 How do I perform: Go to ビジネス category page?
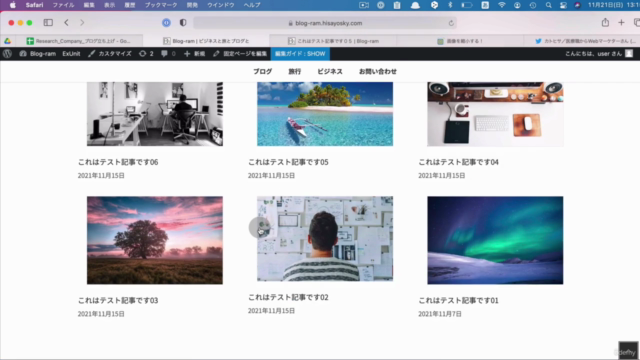330,71
